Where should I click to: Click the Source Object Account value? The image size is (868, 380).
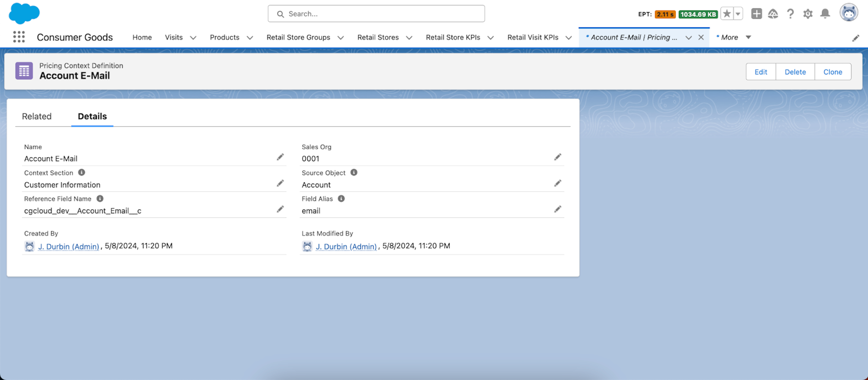coord(316,185)
